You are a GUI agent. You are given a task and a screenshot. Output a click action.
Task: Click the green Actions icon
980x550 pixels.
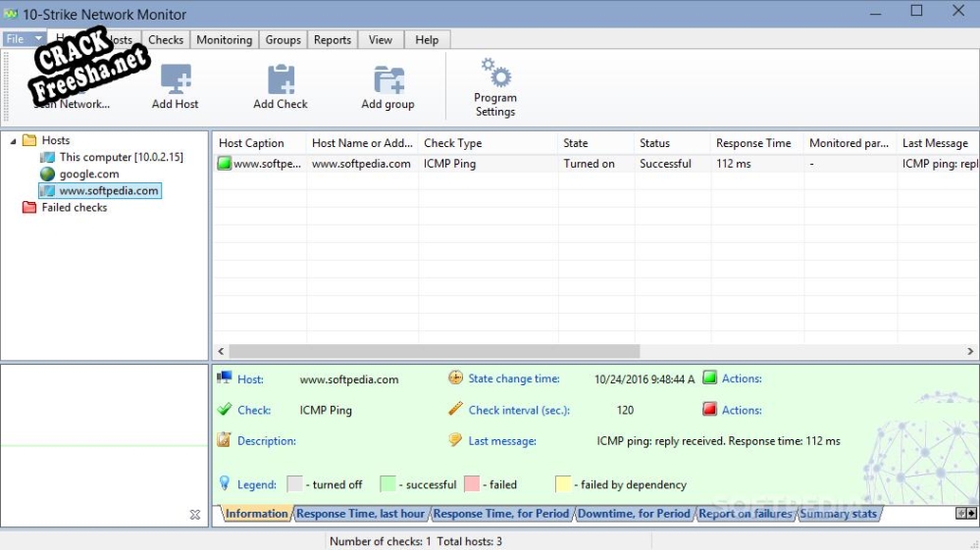point(710,378)
